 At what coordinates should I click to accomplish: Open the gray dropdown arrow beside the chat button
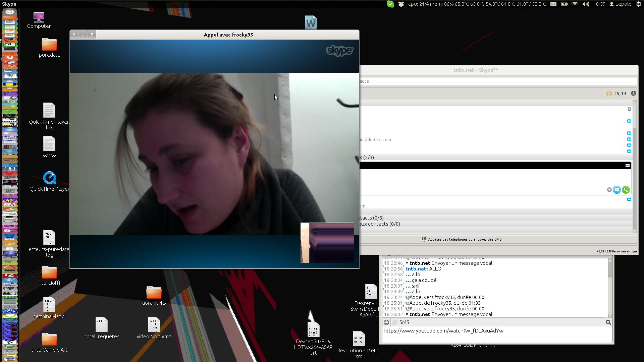[x=609, y=190]
